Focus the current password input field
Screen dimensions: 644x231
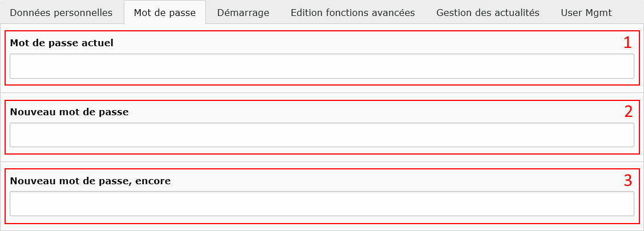tap(322, 66)
